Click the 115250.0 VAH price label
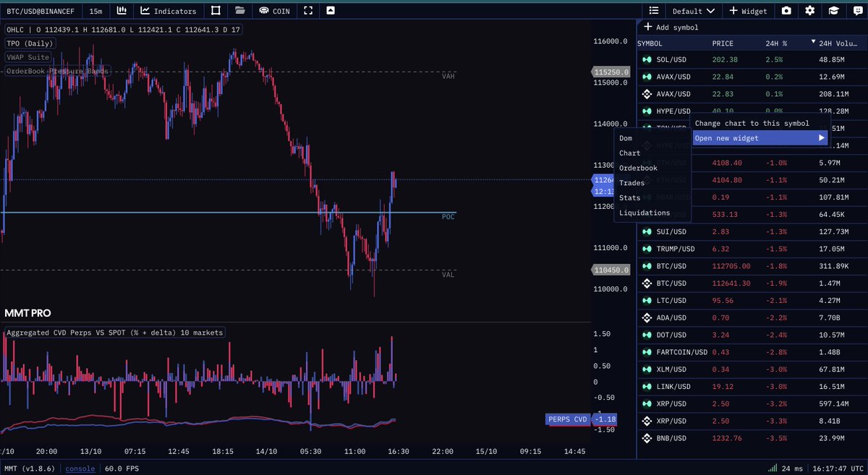This screenshot has height=475, width=868. [x=612, y=72]
